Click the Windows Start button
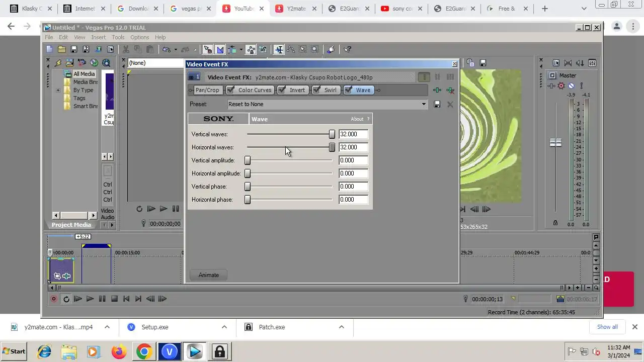Viewport: 644px width, 362px height. coord(14,351)
